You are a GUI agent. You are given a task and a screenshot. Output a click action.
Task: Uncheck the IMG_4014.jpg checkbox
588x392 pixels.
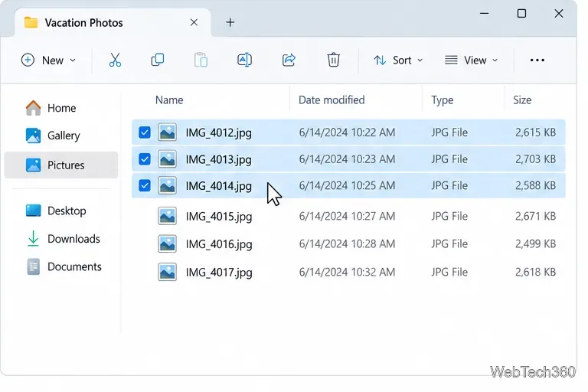pos(145,185)
